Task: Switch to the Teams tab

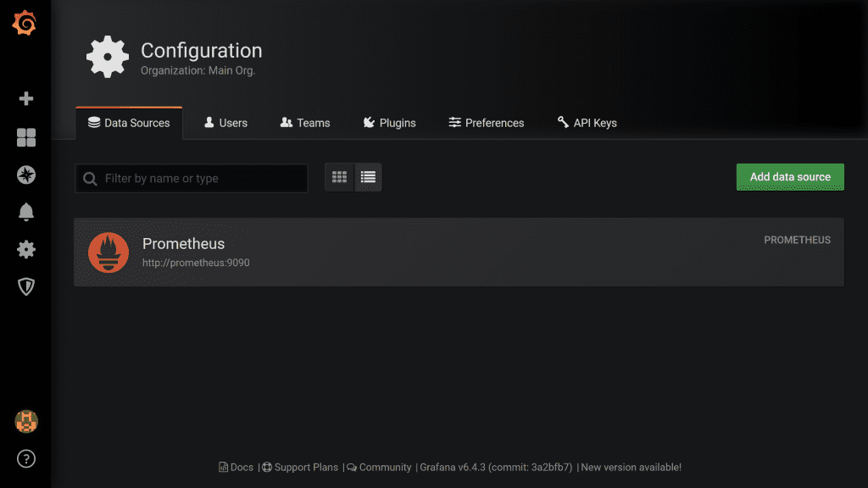Action: pos(304,123)
